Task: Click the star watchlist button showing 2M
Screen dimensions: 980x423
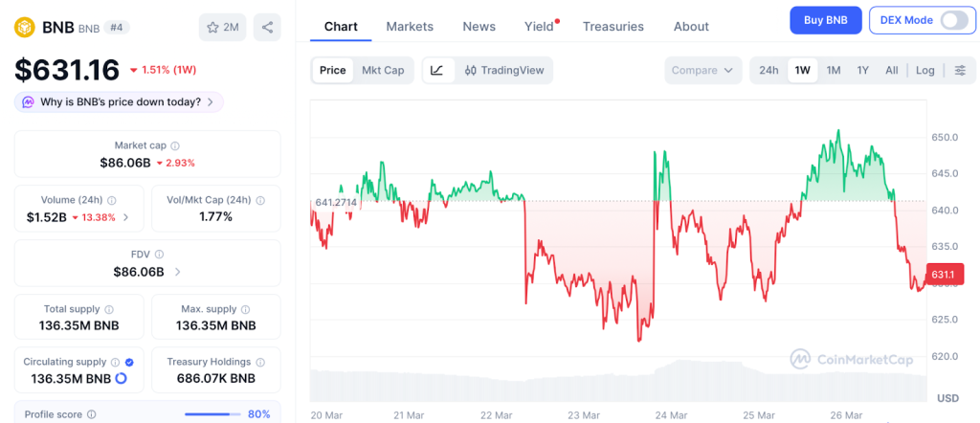Action: pos(223,27)
